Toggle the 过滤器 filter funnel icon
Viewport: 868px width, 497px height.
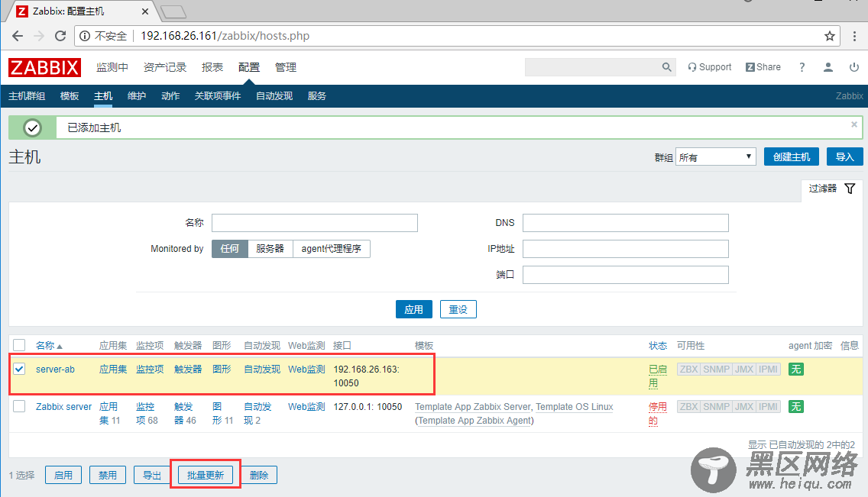tap(850, 189)
